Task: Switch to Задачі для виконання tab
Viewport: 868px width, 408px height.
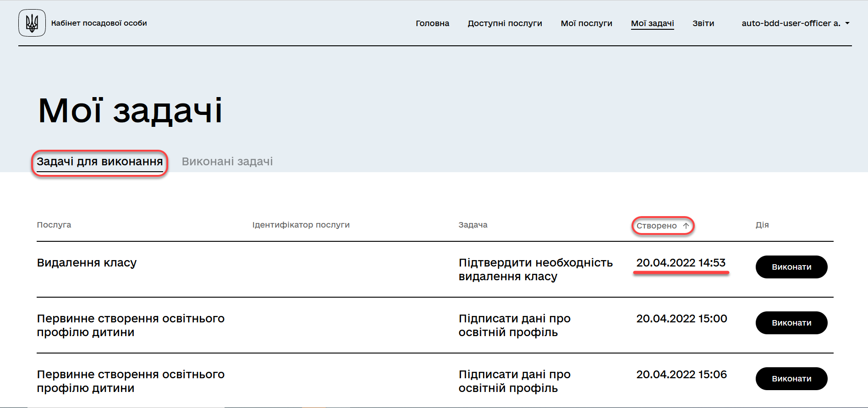Action: click(x=100, y=162)
